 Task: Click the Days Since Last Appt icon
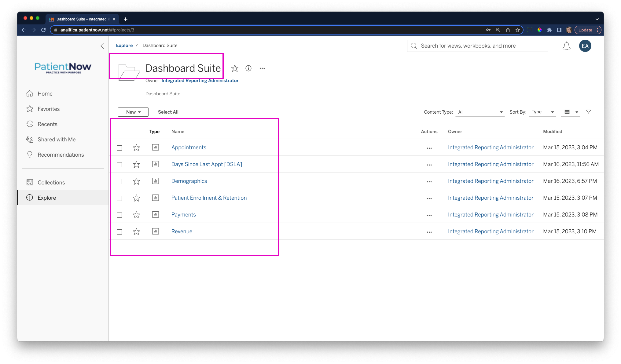pyautogui.click(x=155, y=164)
